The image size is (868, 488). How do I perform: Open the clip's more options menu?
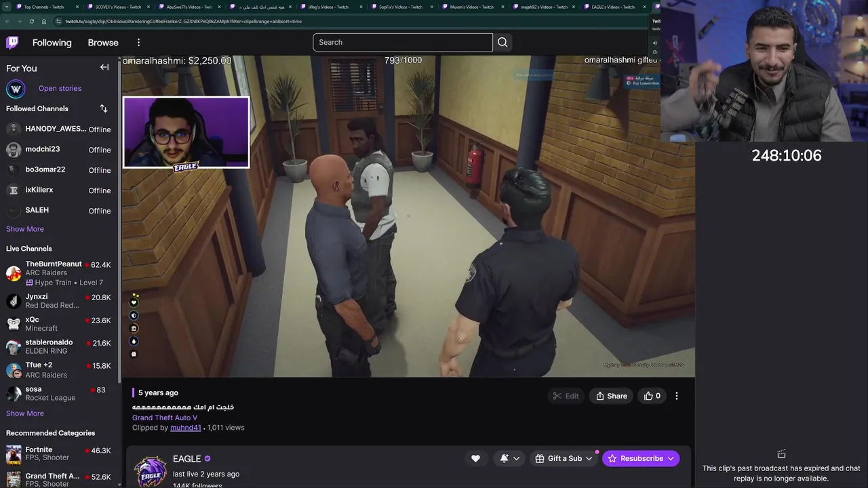coord(676,396)
